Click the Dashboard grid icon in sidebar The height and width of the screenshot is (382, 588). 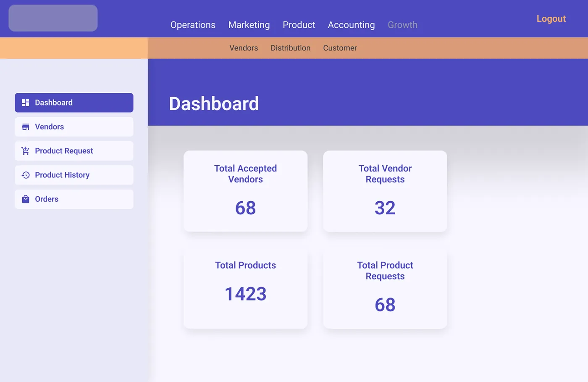pyautogui.click(x=26, y=103)
